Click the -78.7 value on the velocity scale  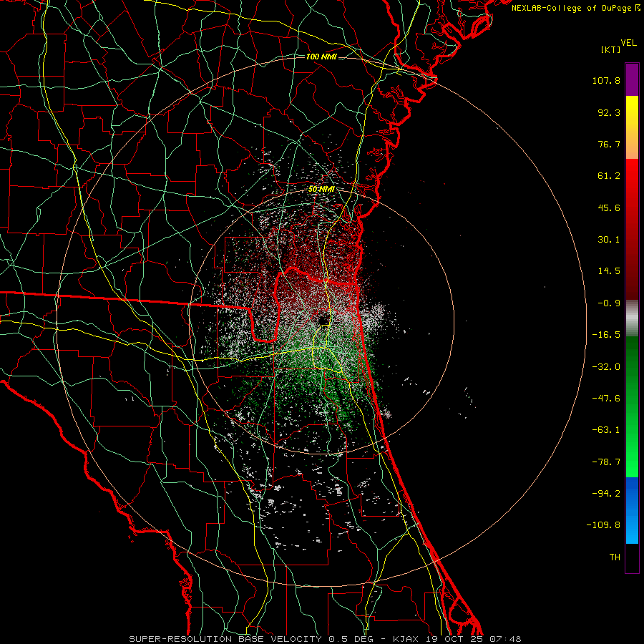[x=606, y=462]
